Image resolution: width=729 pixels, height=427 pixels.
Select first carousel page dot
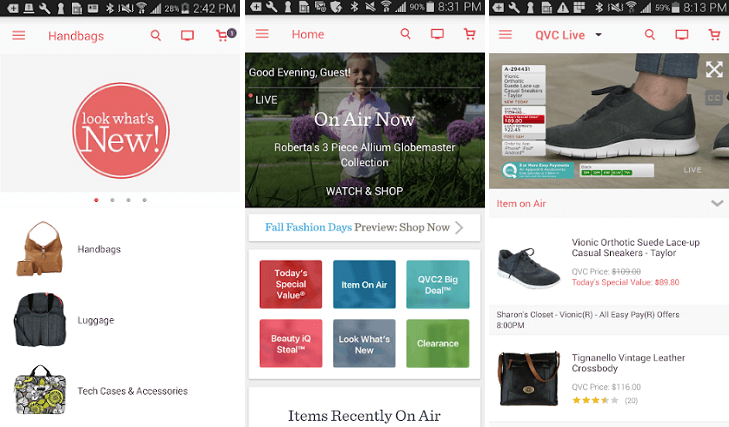(96, 200)
